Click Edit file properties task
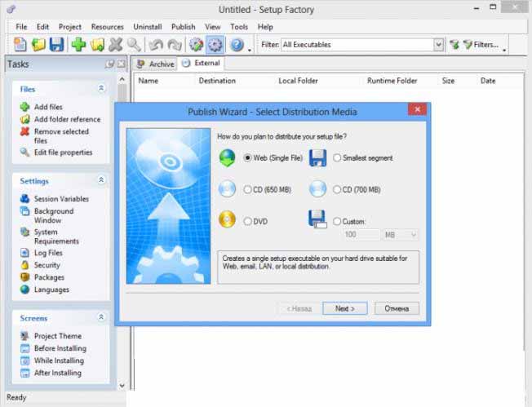 pos(63,153)
